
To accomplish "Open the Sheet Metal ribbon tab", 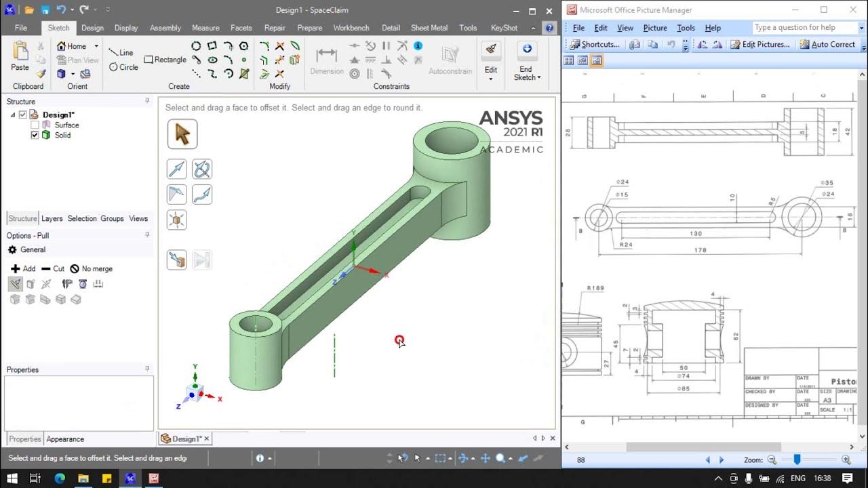I will (x=429, y=28).
